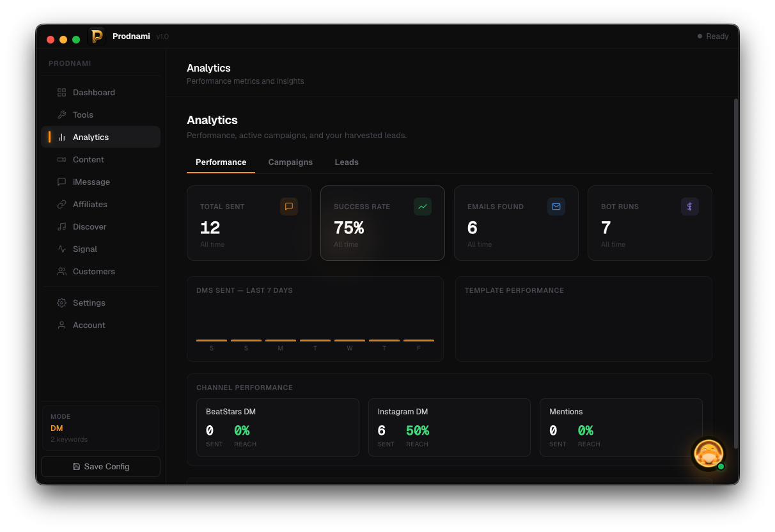
Task: Click the Settings gear icon
Action: [61, 303]
